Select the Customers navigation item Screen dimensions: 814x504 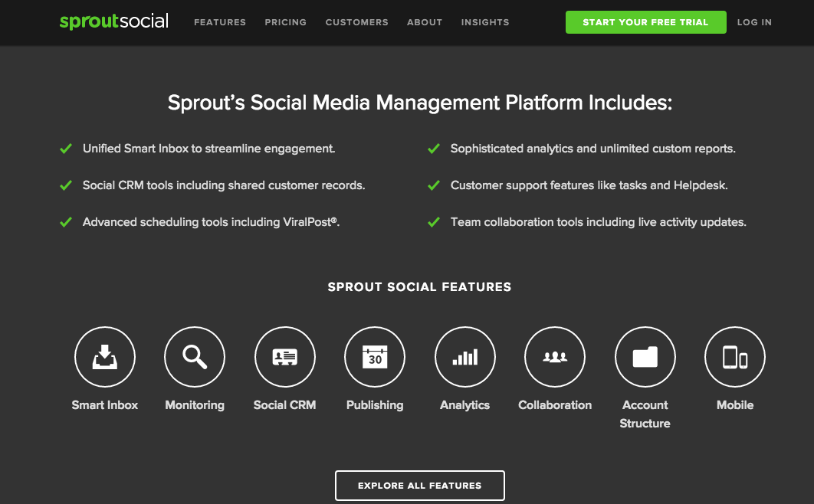[356, 22]
